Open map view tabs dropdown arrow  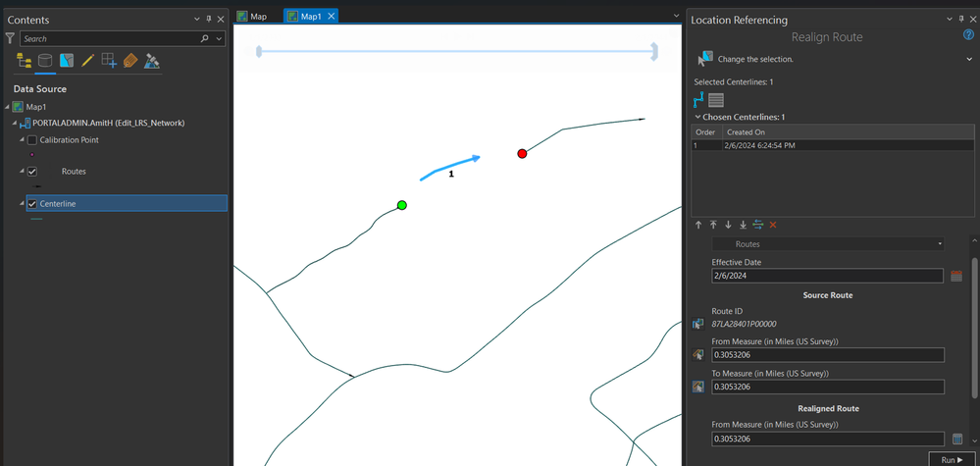click(x=676, y=17)
